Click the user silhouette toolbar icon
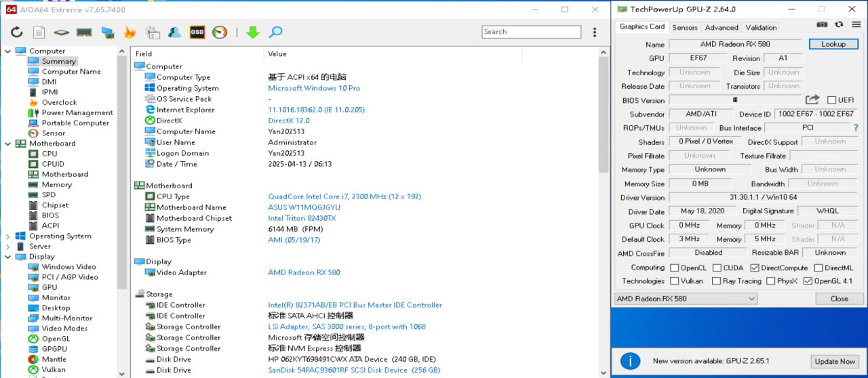Screen dimensions: 868x378 [175, 32]
